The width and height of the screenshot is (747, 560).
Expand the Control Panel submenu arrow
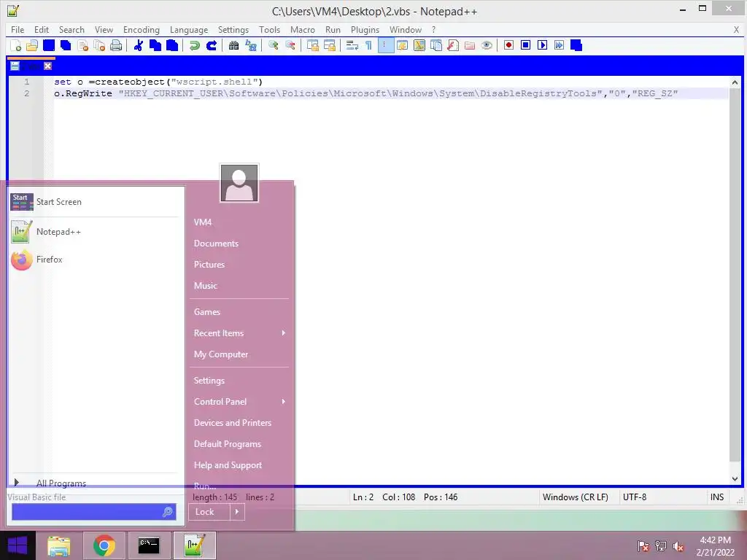284,402
